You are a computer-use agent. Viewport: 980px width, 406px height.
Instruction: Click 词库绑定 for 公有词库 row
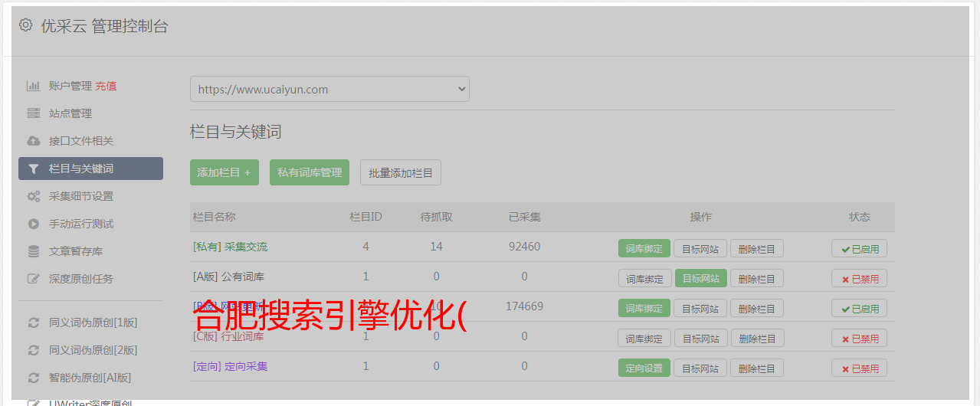(644, 278)
